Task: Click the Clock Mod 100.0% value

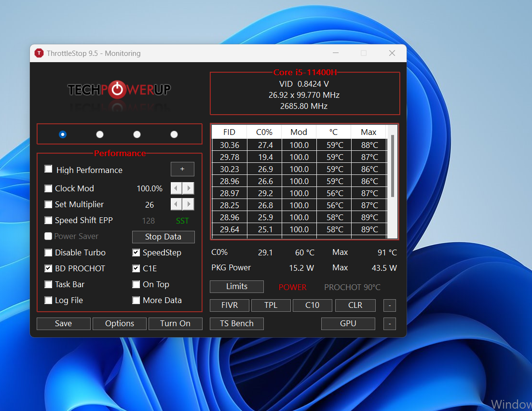Action: click(150, 188)
